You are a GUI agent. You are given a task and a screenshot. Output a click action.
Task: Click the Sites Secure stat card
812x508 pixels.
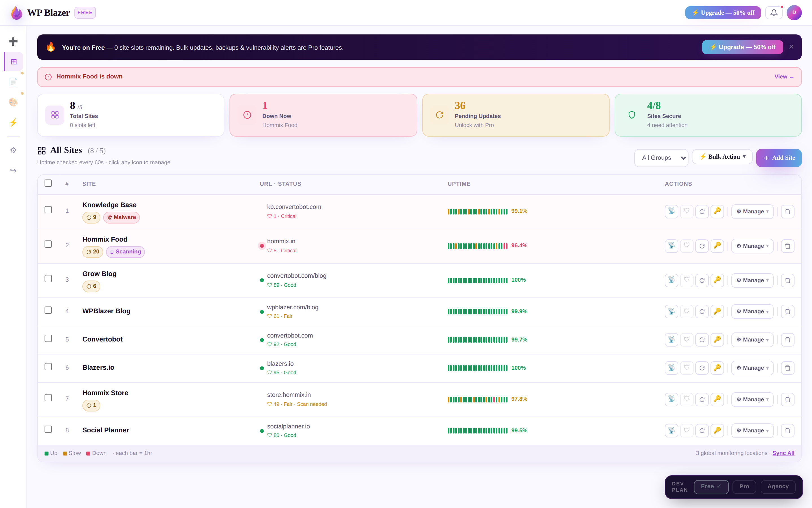[x=708, y=115]
